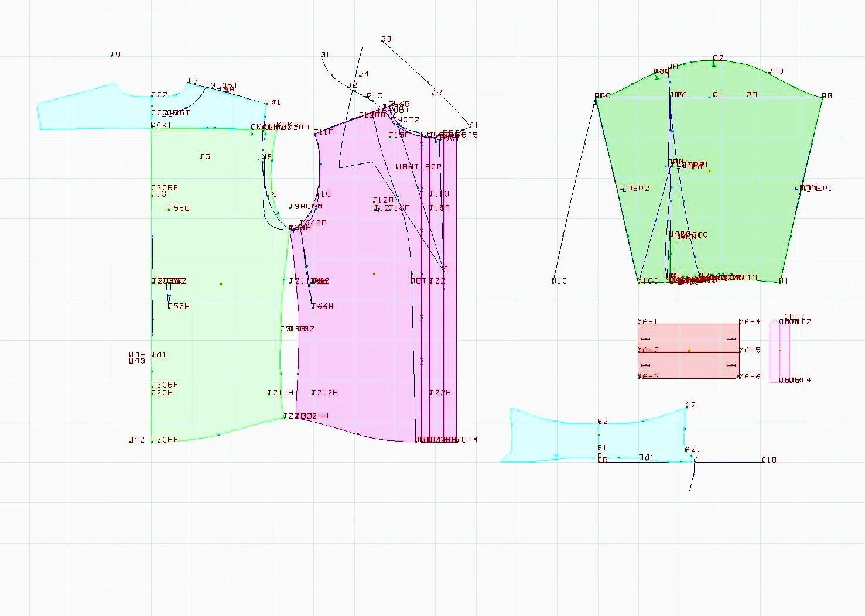
Task: Click point label "ОБТ4" at front hem
Action: [x=467, y=440]
